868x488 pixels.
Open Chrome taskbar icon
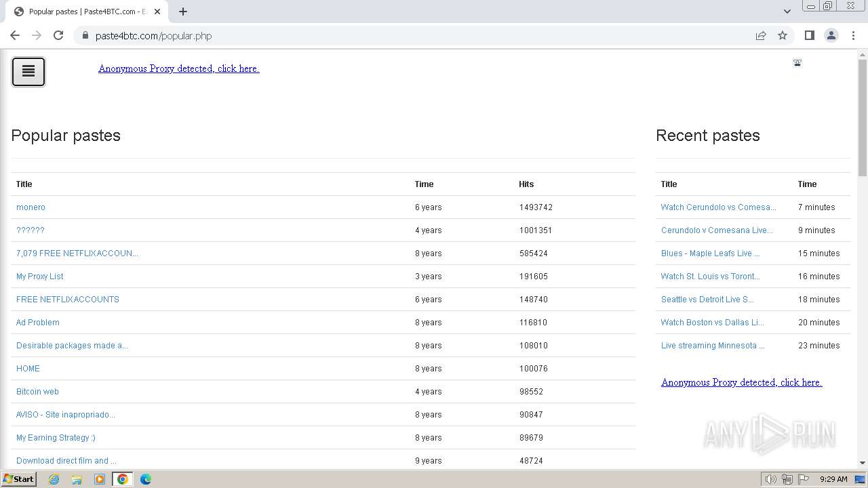click(123, 479)
